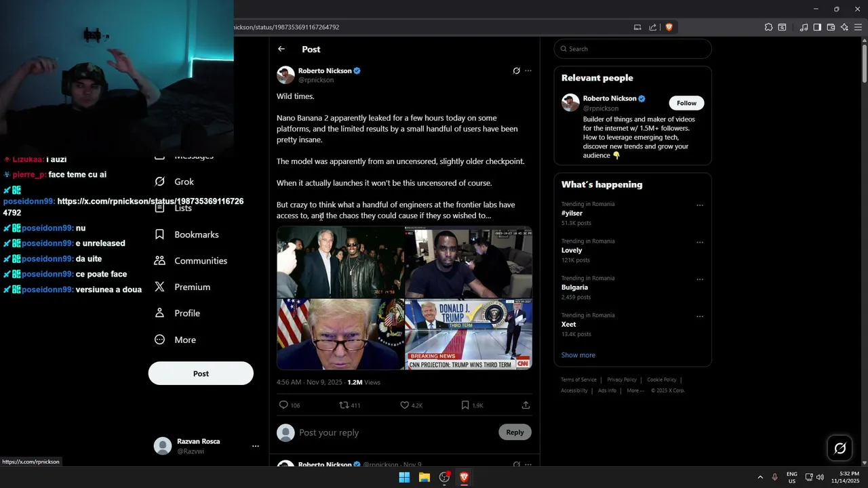This screenshot has width=868, height=488.
Task: Open options for Lovely trend
Action: point(700,243)
